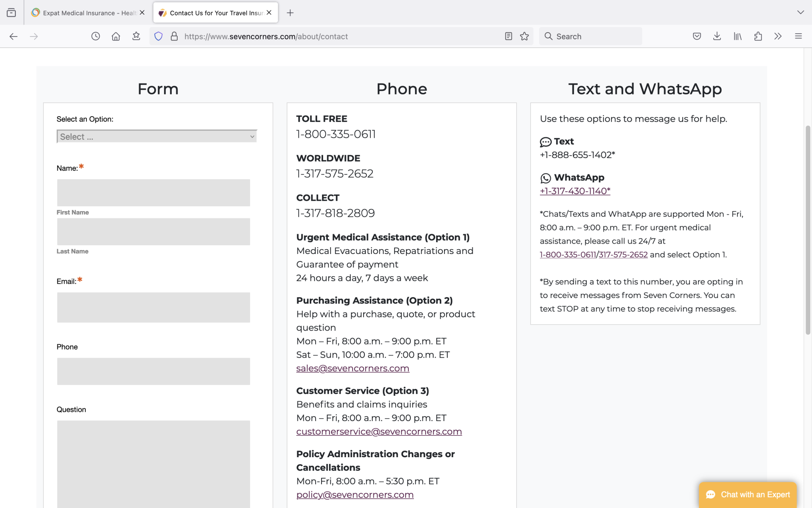Click the WhatsApp logo icon

[546, 178]
